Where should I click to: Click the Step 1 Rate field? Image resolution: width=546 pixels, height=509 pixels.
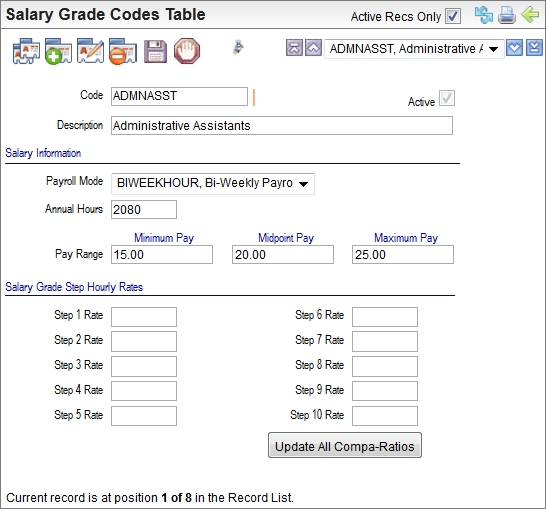coord(144,317)
